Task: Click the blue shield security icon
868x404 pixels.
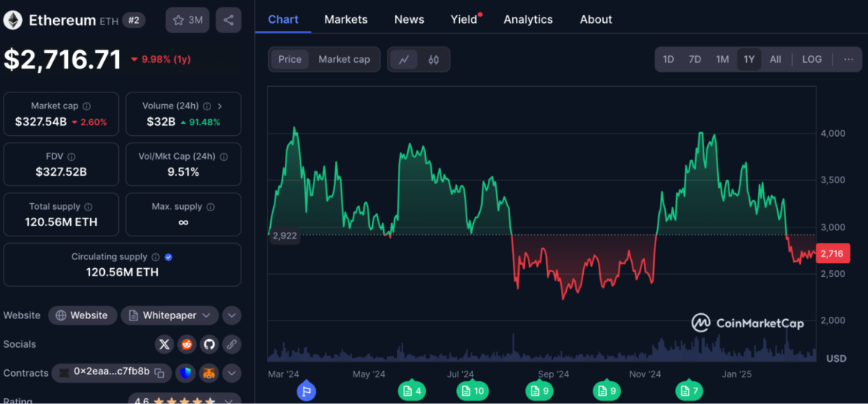Action: click(x=185, y=373)
